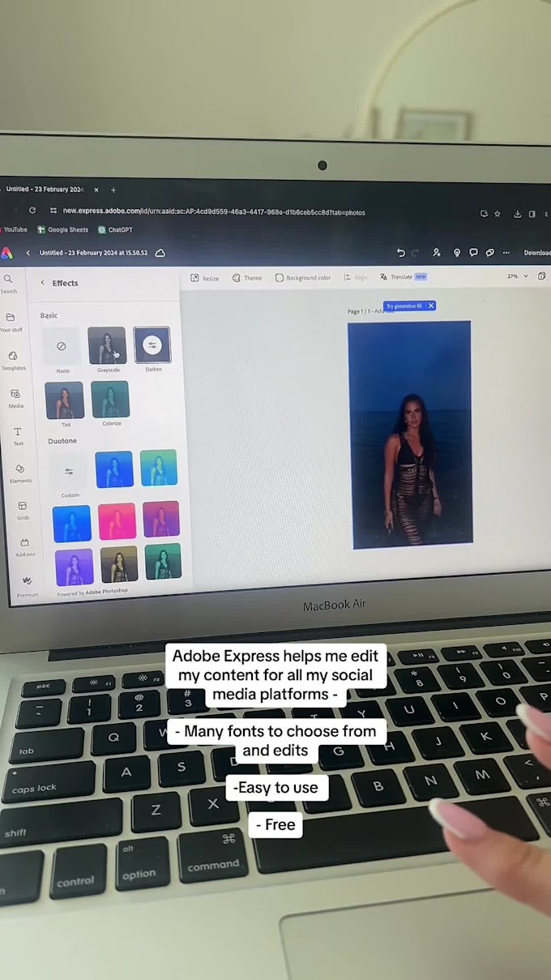Undo the last action
The height and width of the screenshot is (980, 551).
[400, 253]
